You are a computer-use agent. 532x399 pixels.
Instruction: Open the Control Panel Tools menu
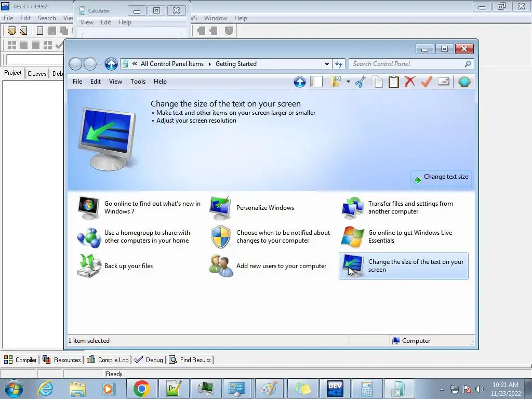click(138, 82)
